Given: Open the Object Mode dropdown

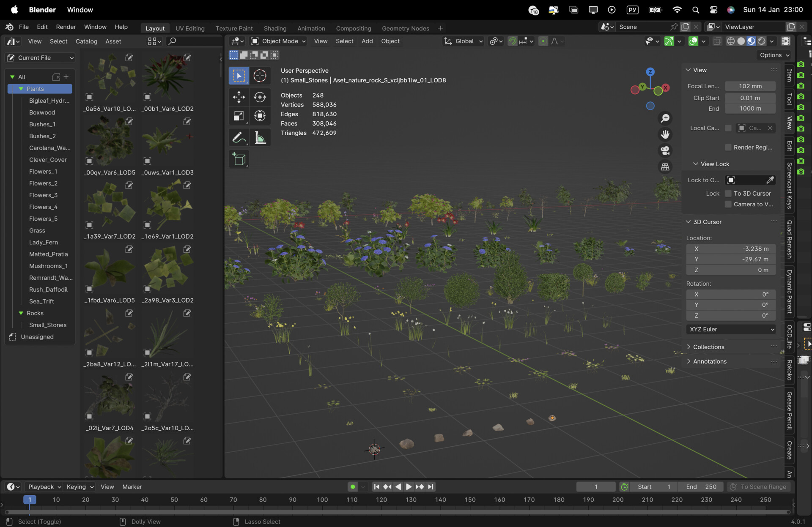Looking at the screenshot, I should (278, 41).
